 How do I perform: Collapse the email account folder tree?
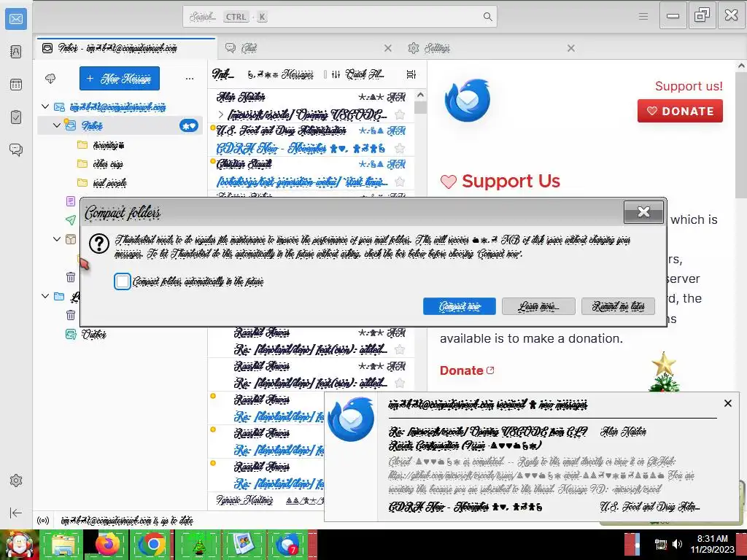45,106
